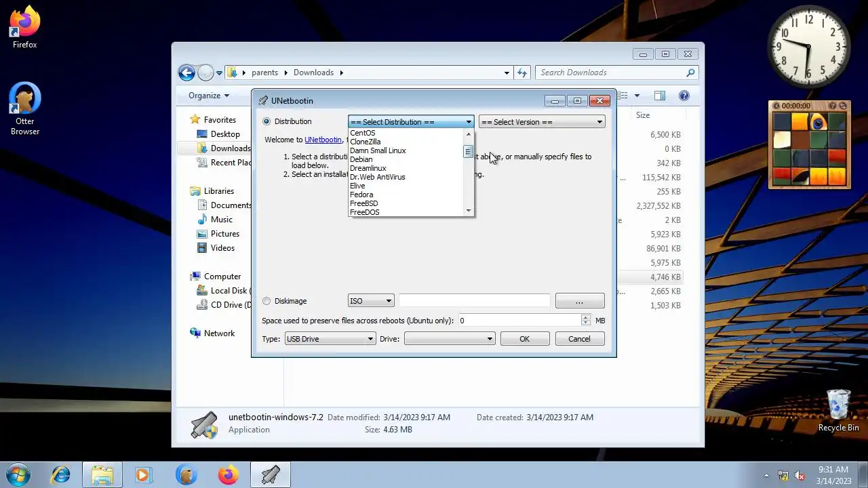Choose Elive from distribution list
Viewport: 868px width, 488px height.
coord(406,186)
